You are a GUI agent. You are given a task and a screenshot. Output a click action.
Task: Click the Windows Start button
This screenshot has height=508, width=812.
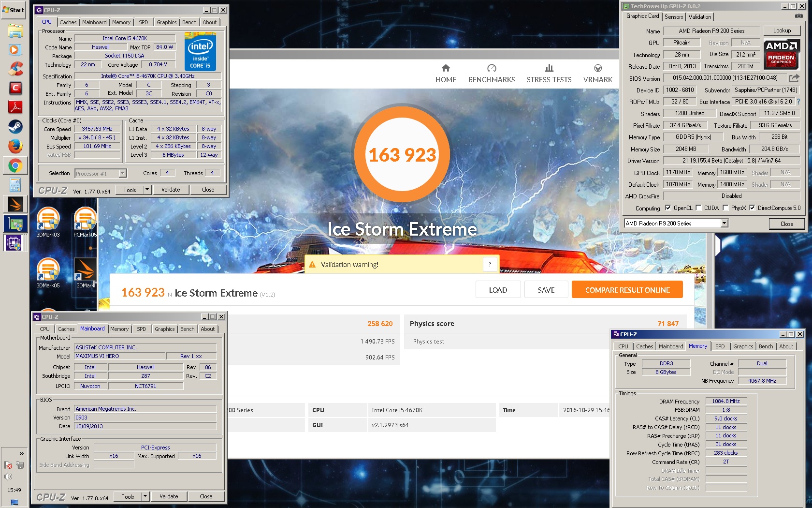13,10
